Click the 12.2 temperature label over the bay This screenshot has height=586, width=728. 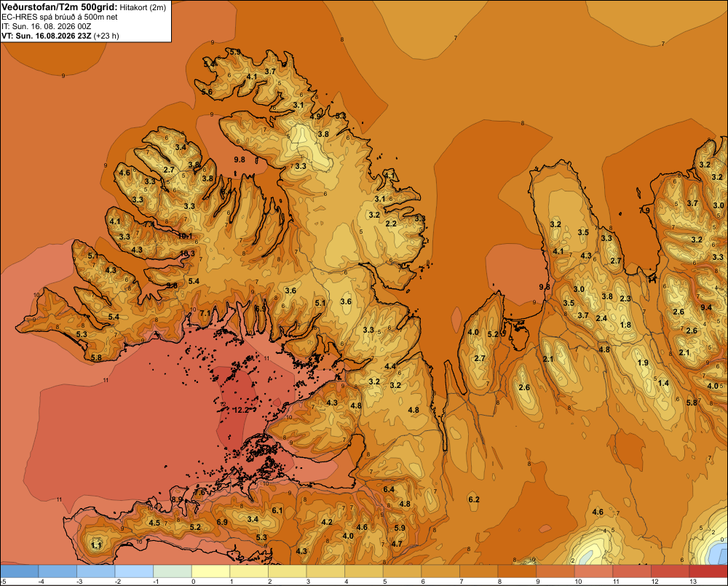(x=241, y=411)
